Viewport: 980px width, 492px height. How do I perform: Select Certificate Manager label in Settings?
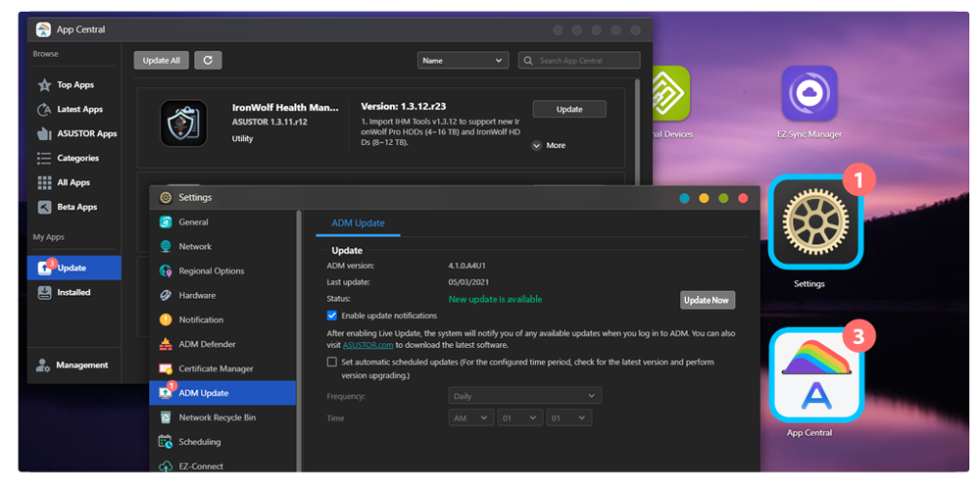tap(216, 369)
